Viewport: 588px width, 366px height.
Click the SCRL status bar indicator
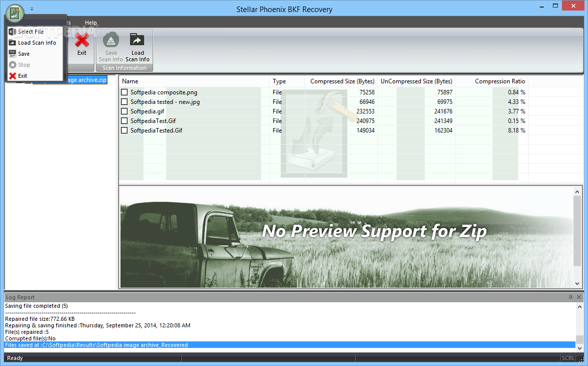tap(568, 358)
